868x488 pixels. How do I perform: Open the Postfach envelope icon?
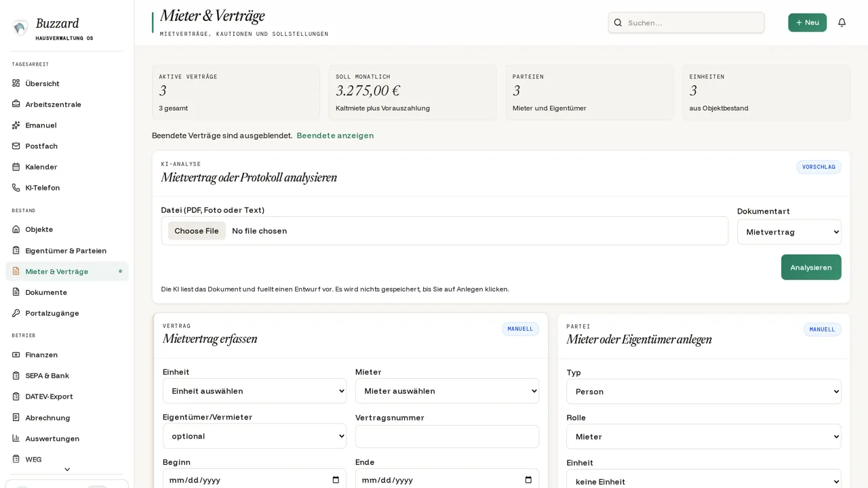coord(16,146)
